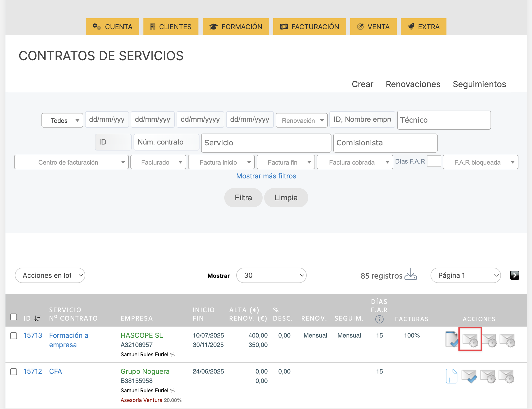Switch to the Renovaciones tab
532x409 pixels.
(413, 84)
